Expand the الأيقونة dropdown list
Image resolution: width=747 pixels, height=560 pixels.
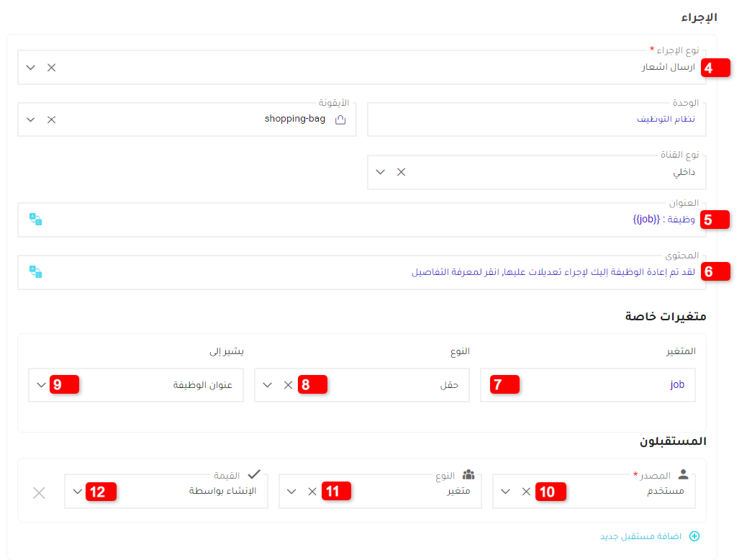[30, 119]
